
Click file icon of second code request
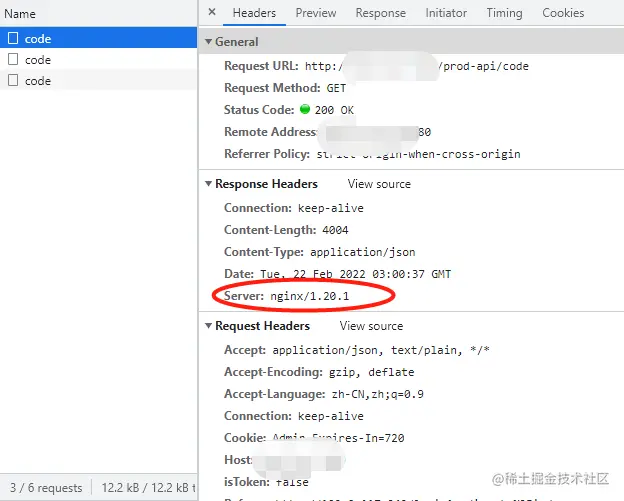click(x=13, y=59)
